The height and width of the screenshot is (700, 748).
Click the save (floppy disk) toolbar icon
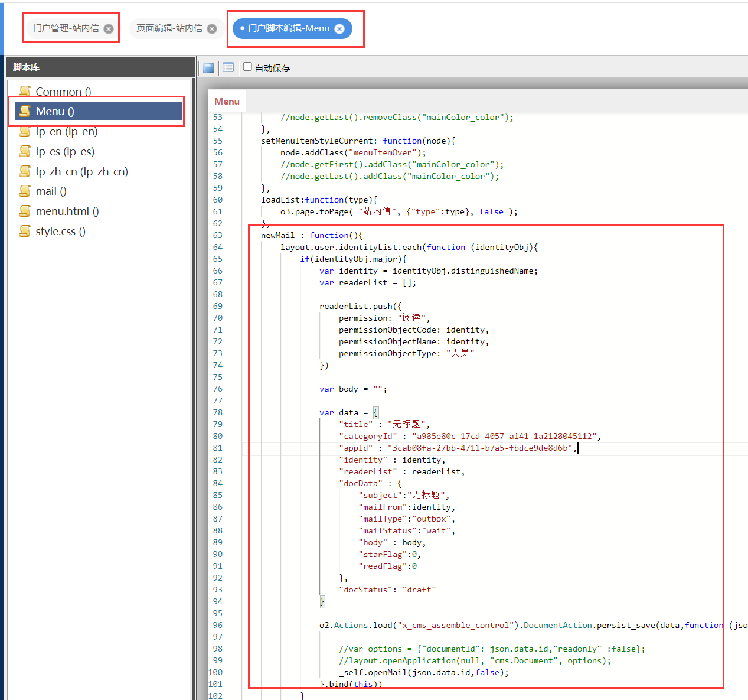click(x=208, y=68)
